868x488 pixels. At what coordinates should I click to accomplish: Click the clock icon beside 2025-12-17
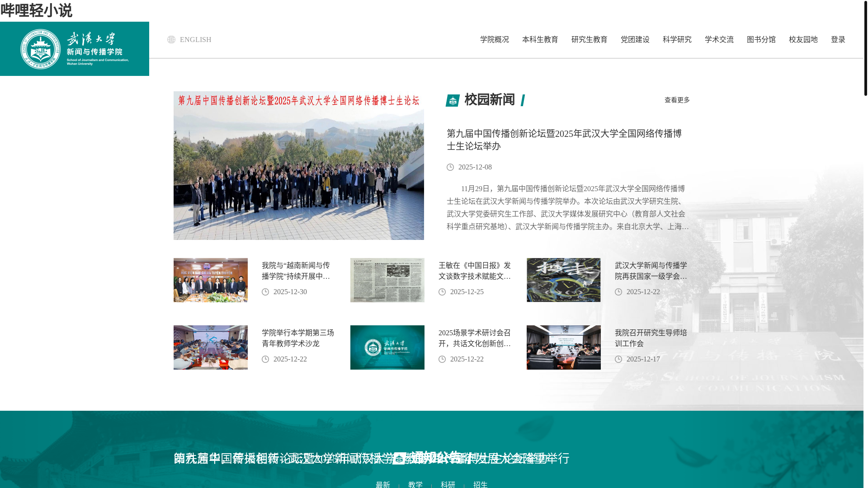click(618, 359)
